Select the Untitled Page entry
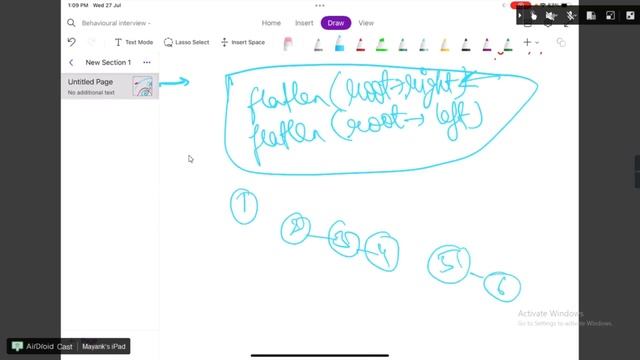Viewport: 640px width, 360px height. (x=110, y=86)
